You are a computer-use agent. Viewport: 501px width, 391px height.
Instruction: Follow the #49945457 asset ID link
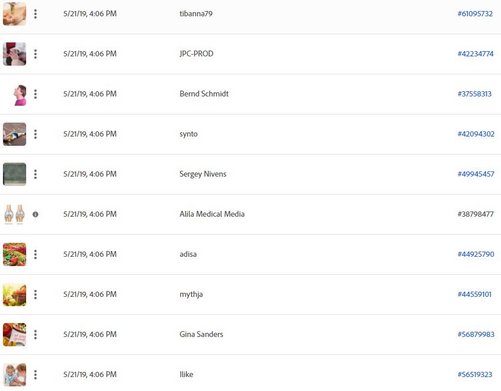click(476, 174)
